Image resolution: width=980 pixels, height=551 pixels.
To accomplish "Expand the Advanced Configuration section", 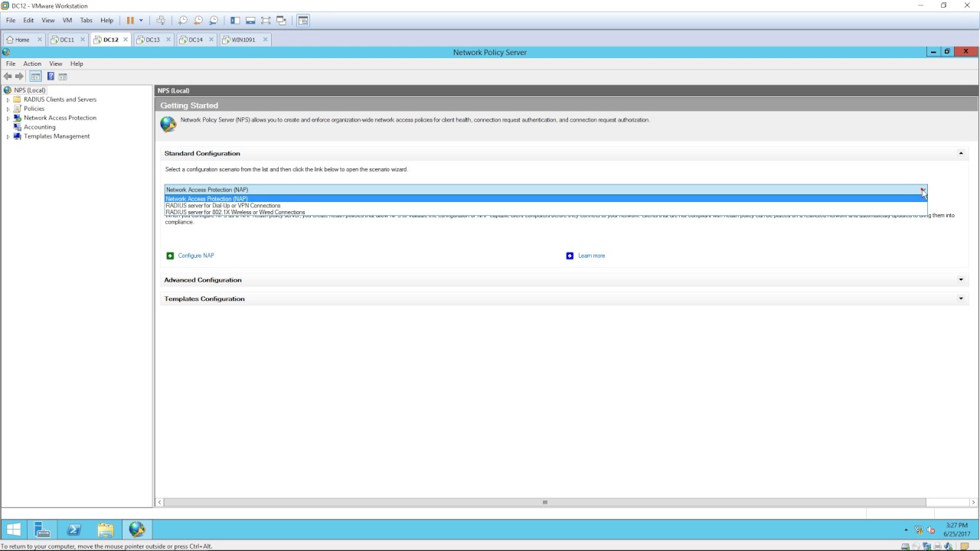I will 961,280.
